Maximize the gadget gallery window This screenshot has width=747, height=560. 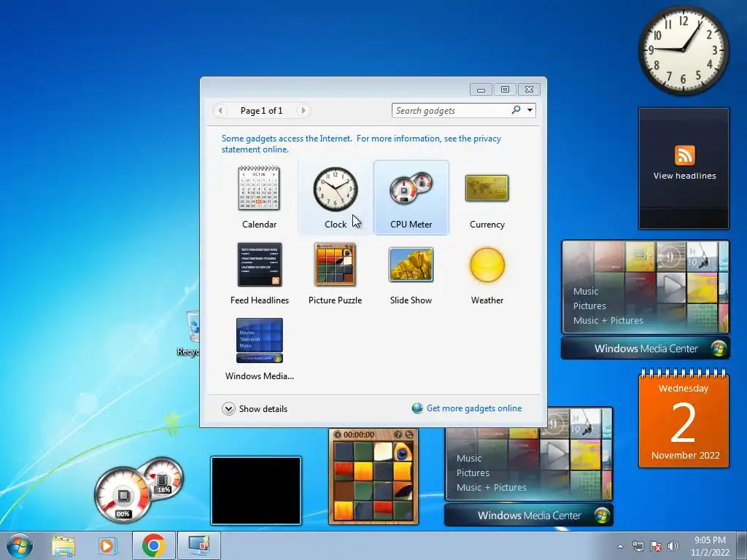505,90
